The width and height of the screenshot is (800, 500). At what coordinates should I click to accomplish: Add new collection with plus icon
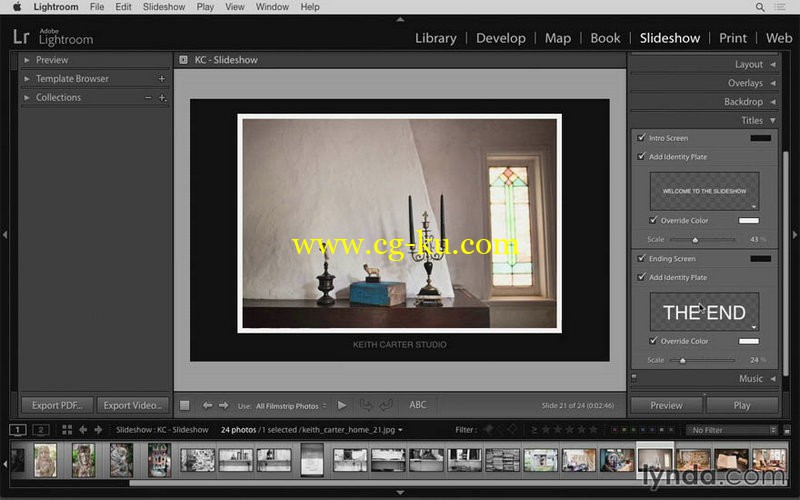[162, 97]
